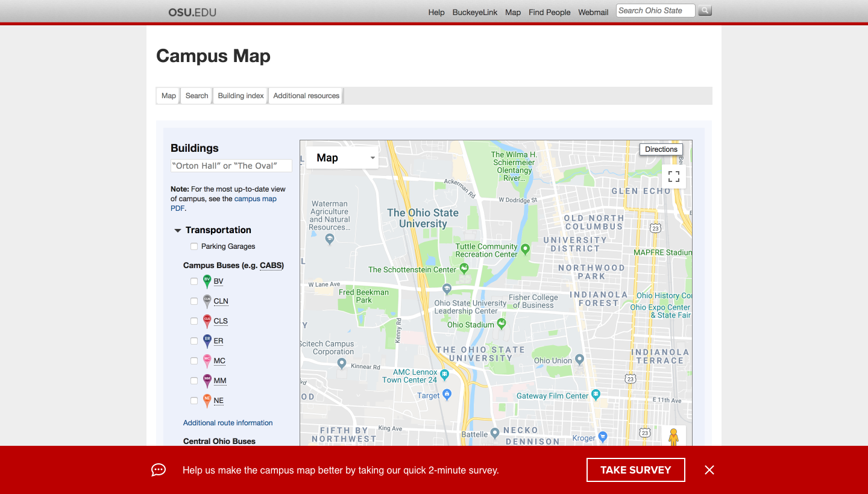Click the Battelle map pin

pyautogui.click(x=494, y=433)
